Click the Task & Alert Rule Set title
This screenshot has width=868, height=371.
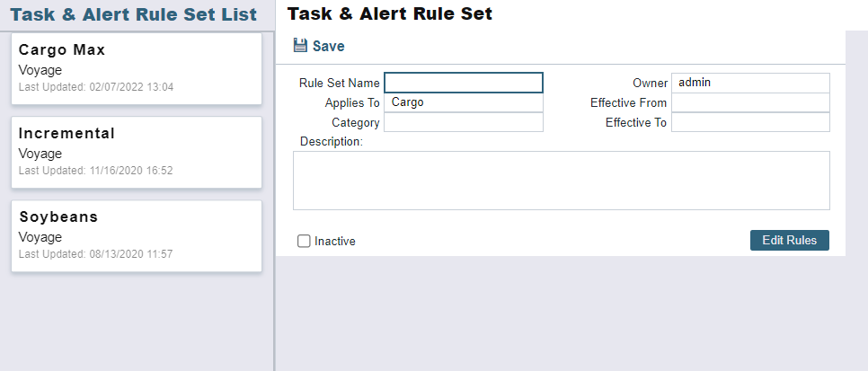[389, 14]
